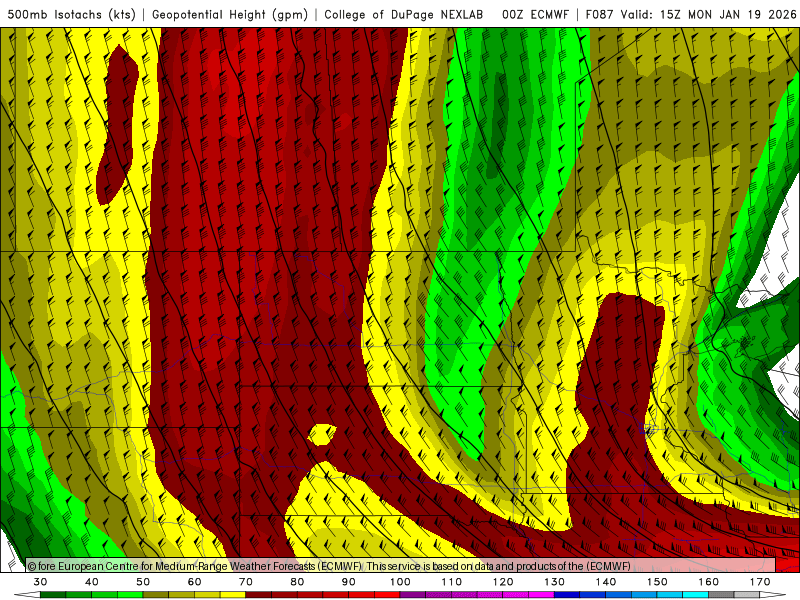This screenshot has height=600, width=800.
Task: Click the '150' label on the color scale
Action: coord(657,582)
